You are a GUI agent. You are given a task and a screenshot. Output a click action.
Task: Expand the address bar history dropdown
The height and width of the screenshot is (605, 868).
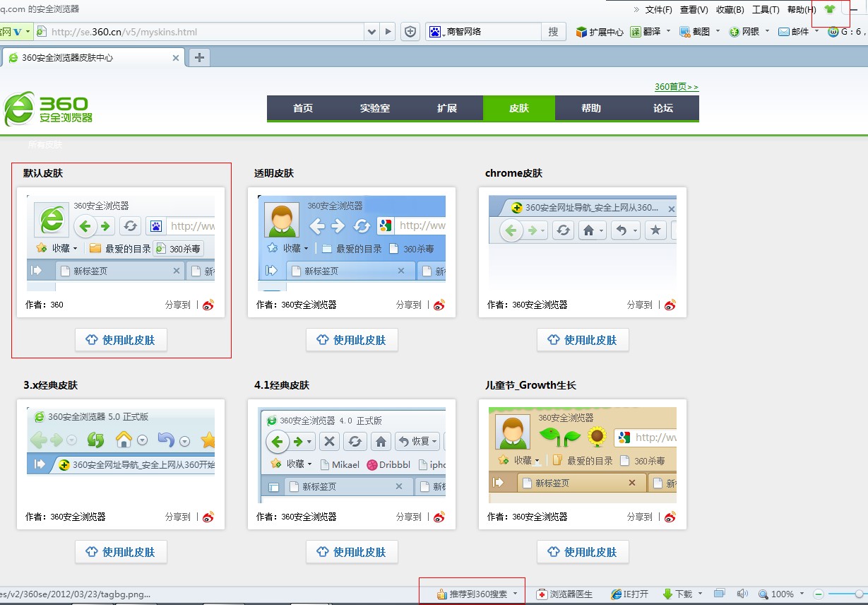[x=372, y=32]
